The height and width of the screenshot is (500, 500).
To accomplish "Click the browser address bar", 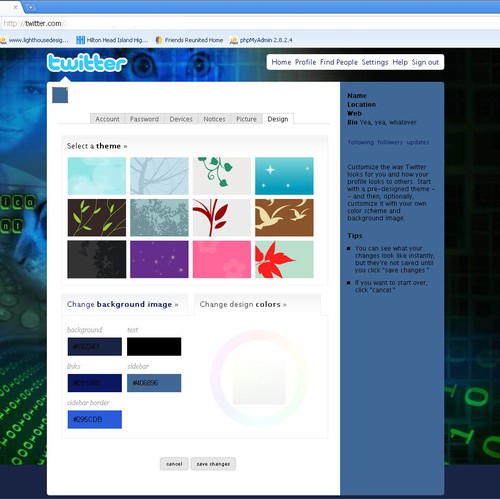I will (250, 23).
